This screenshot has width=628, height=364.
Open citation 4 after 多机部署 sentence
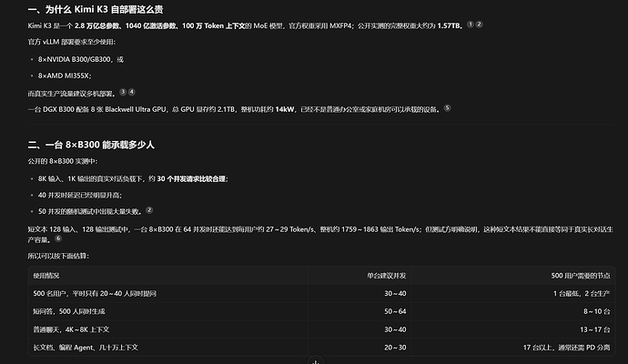[132, 92]
